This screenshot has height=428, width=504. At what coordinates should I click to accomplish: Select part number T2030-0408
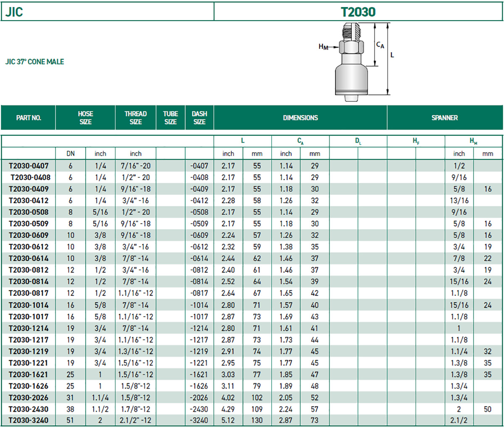click(x=30, y=177)
